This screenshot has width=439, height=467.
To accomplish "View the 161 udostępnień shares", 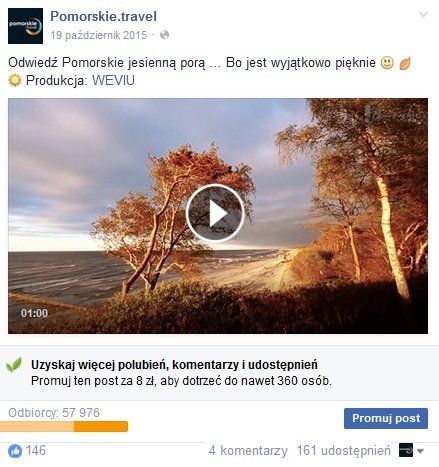I will (x=344, y=451).
